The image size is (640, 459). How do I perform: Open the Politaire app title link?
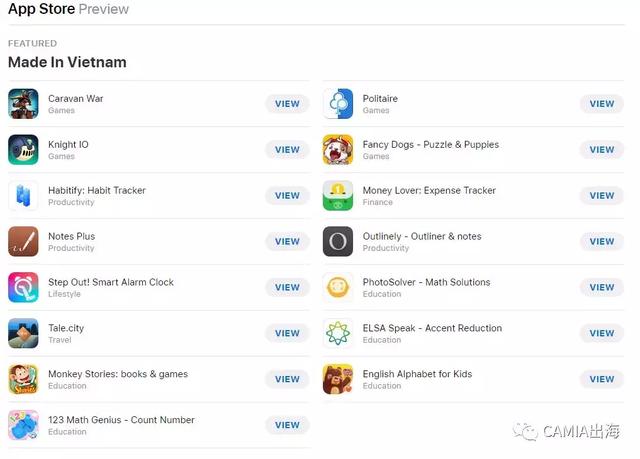(380, 99)
